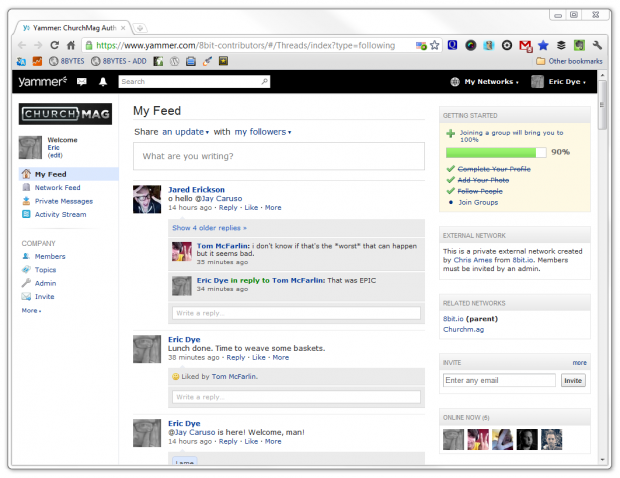Click the Gmail extension icon
The image size is (620, 478).
click(525, 46)
